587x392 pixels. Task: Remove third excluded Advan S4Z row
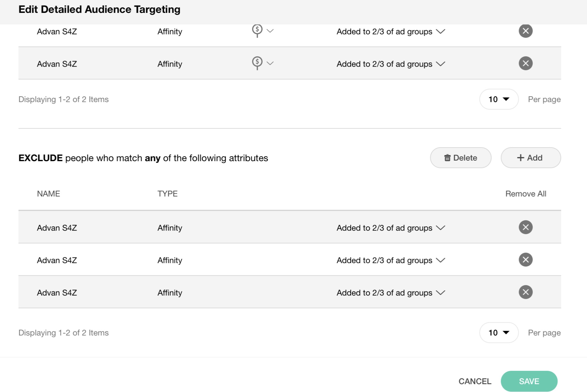525,292
